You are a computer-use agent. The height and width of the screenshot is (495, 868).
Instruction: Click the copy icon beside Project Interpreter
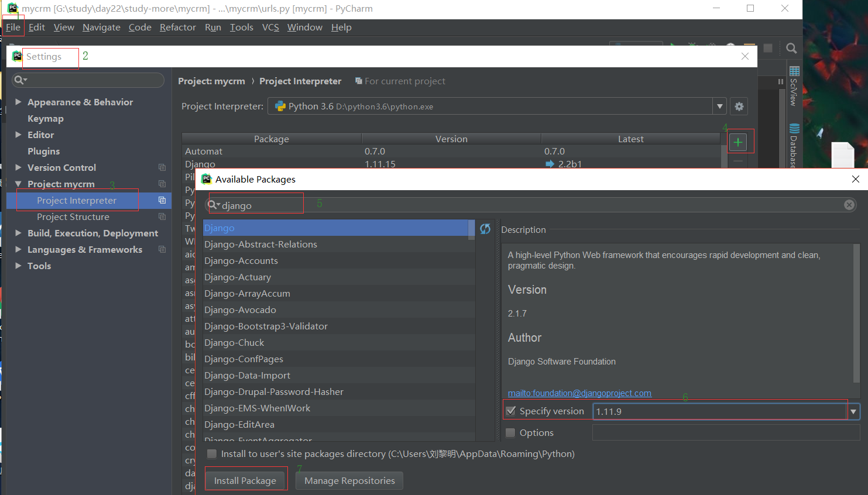click(x=162, y=200)
